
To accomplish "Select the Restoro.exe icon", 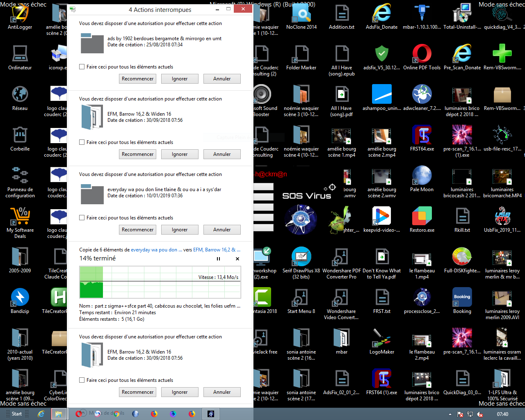I will [x=422, y=220].
